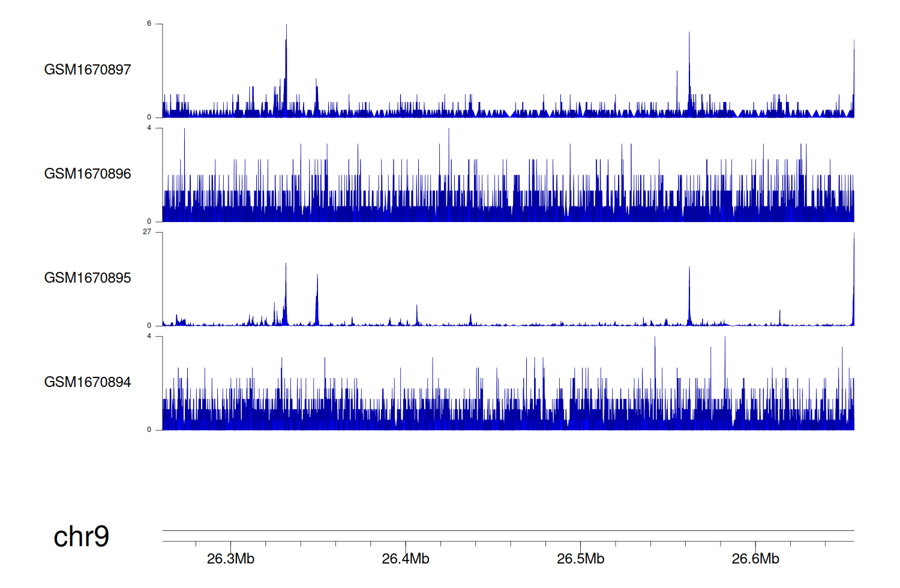The image size is (900, 588).
Task: Click the 26.3Mb axis label
Action: pos(230,559)
